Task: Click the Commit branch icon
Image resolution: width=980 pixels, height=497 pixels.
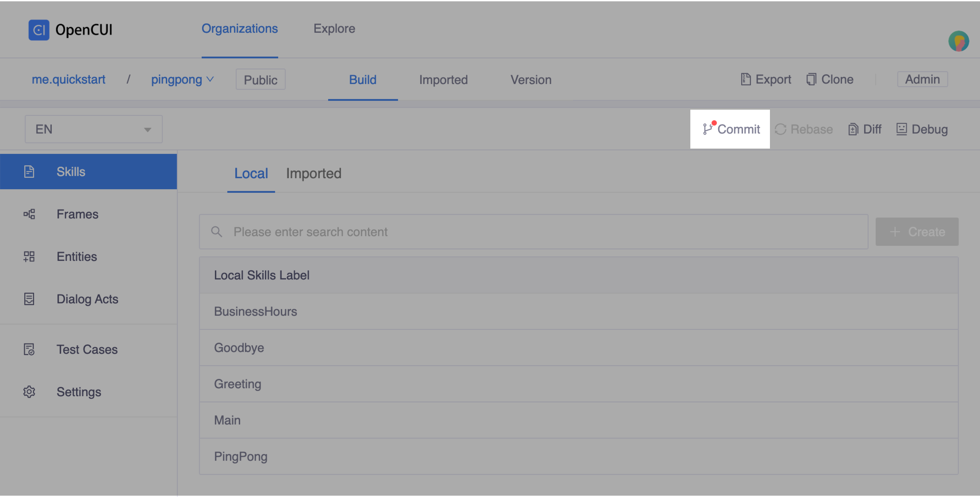Action: pyautogui.click(x=707, y=129)
